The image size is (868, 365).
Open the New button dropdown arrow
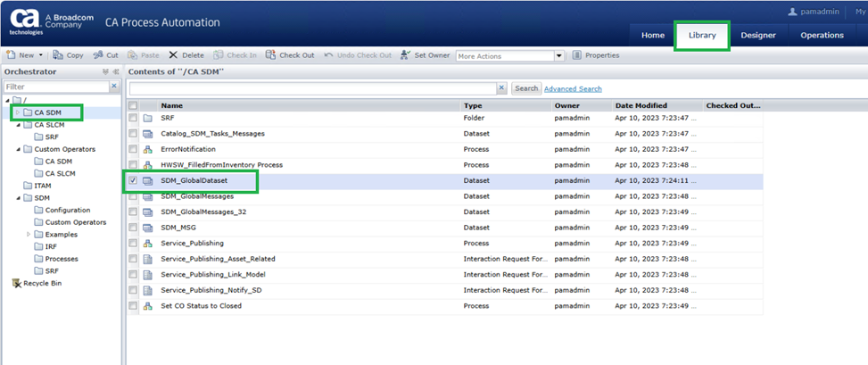tap(40, 55)
